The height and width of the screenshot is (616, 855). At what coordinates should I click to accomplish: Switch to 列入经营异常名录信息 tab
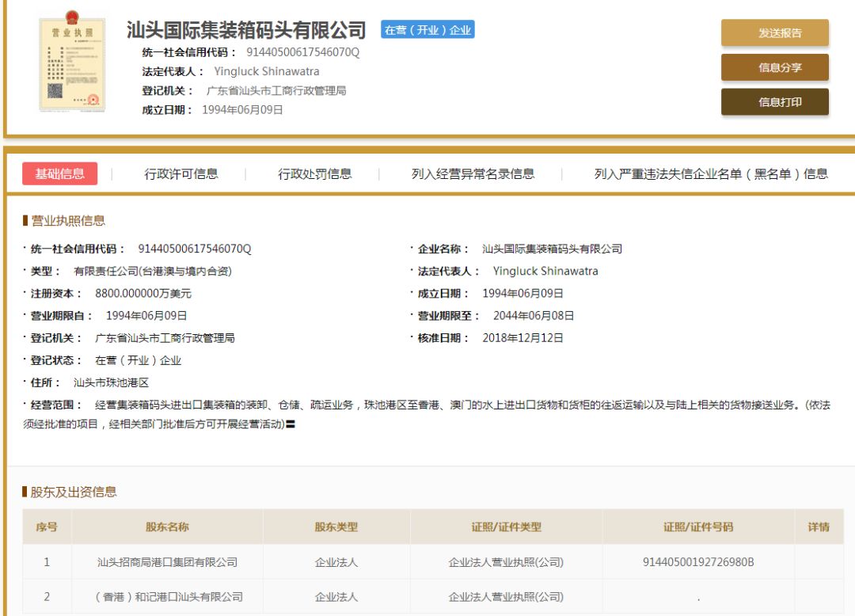click(x=473, y=174)
